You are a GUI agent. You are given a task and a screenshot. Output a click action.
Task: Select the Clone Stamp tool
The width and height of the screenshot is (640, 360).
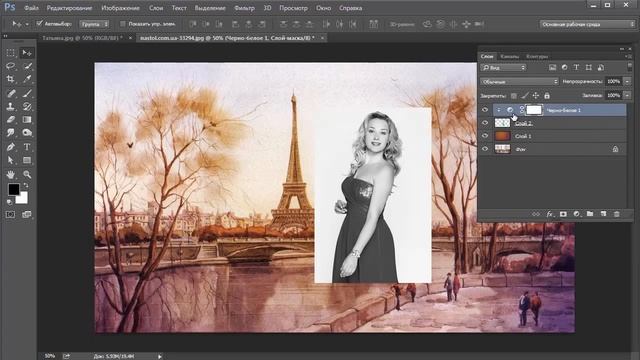(11, 107)
